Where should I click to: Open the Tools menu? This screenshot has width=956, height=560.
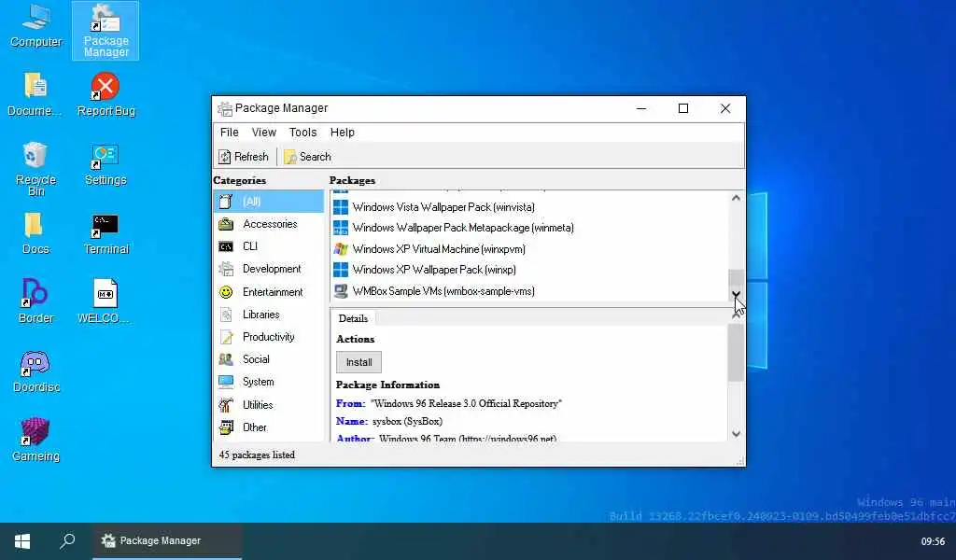click(303, 133)
